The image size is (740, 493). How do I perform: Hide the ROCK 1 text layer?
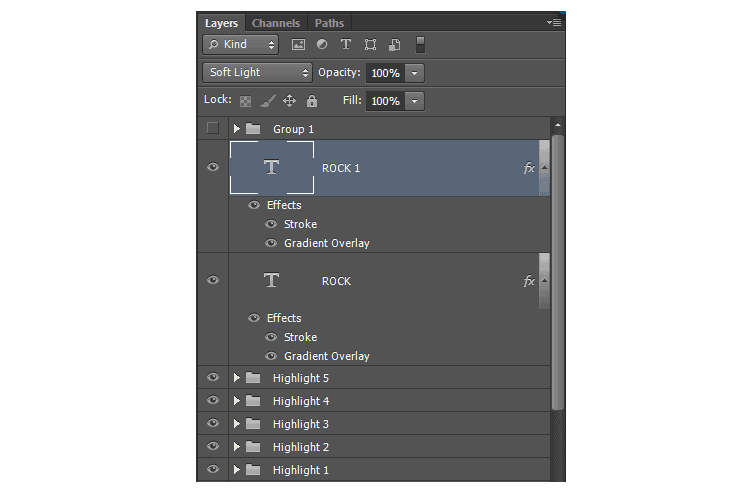pos(213,167)
